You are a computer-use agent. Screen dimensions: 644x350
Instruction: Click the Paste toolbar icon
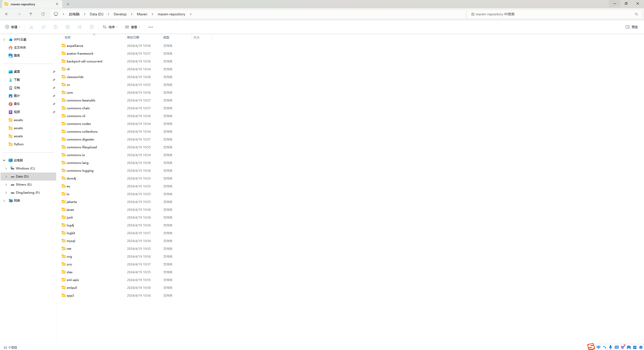56,27
